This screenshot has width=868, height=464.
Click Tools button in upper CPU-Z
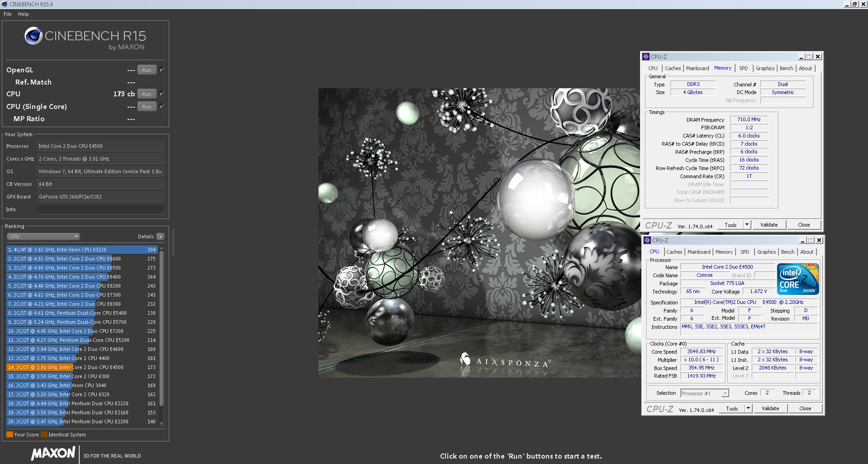pyautogui.click(x=730, y=225)
